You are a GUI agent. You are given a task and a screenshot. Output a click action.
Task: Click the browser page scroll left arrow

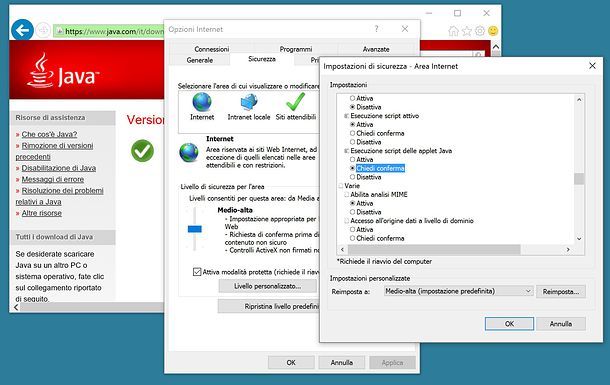16,307
